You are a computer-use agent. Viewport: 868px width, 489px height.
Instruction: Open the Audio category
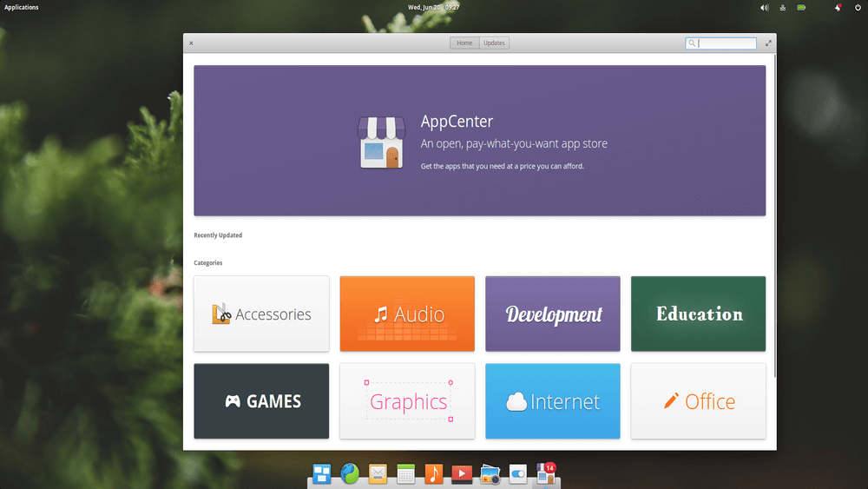[x=407, y=314]
